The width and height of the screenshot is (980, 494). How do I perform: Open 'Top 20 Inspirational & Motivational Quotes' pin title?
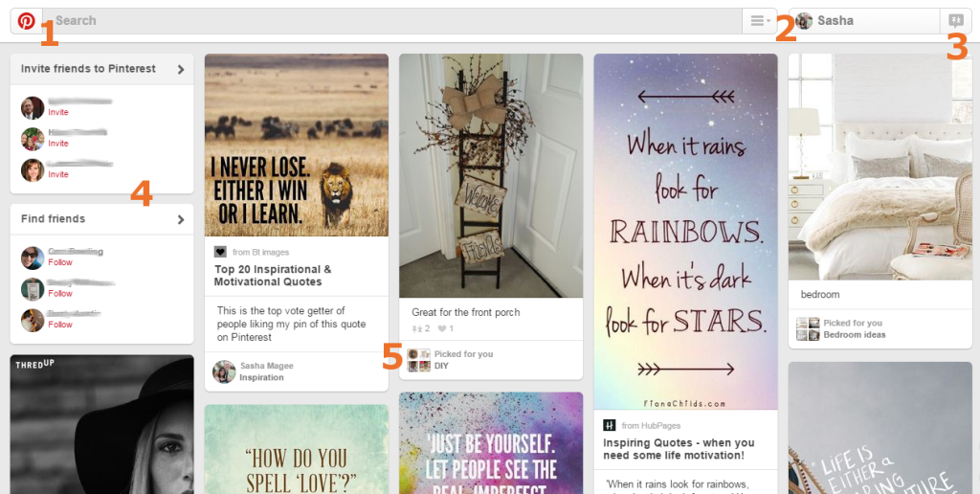click(273, 276)
